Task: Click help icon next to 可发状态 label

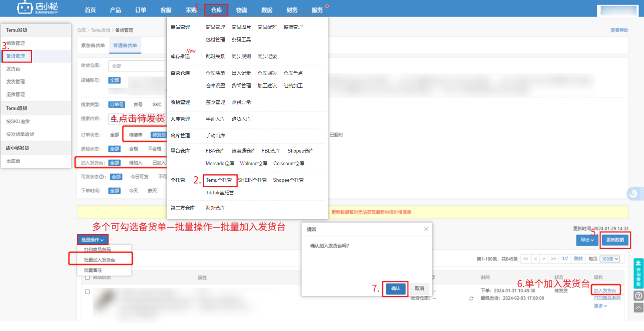Action: point(102,177)
